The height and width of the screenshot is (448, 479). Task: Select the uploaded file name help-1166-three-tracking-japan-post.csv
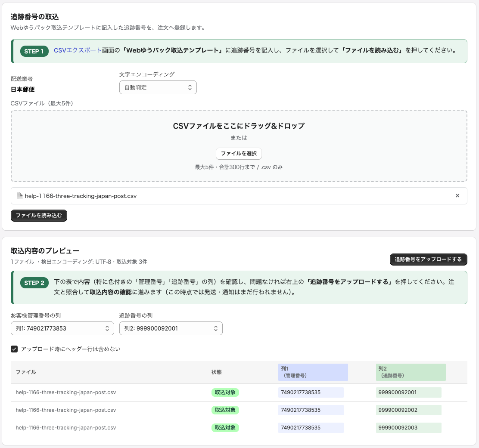coord(81,196)
